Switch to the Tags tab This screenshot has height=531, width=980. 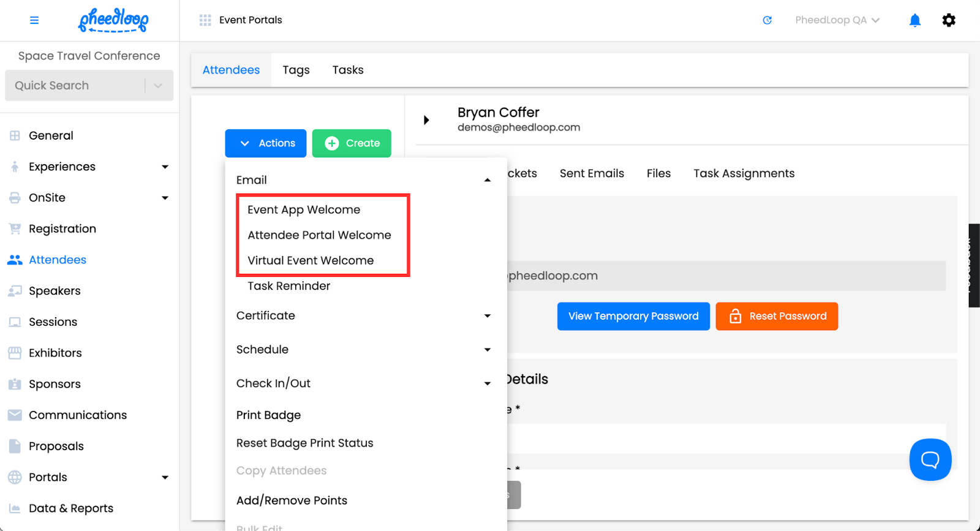coord(296,70)
